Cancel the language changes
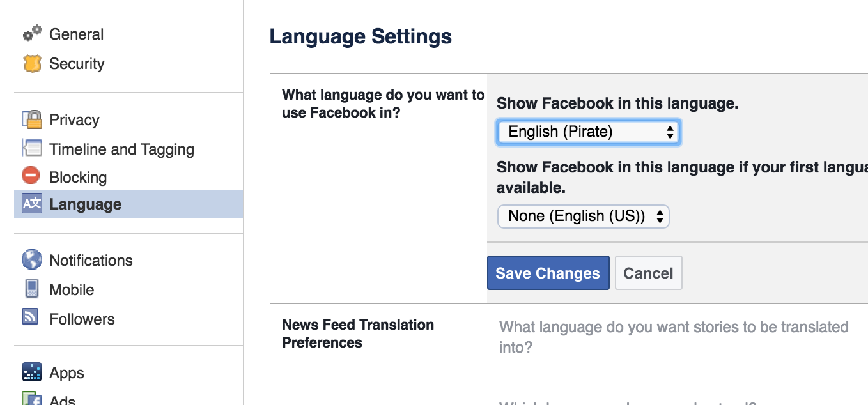Screen dimensions: 868x405 [x=648, y=273]
